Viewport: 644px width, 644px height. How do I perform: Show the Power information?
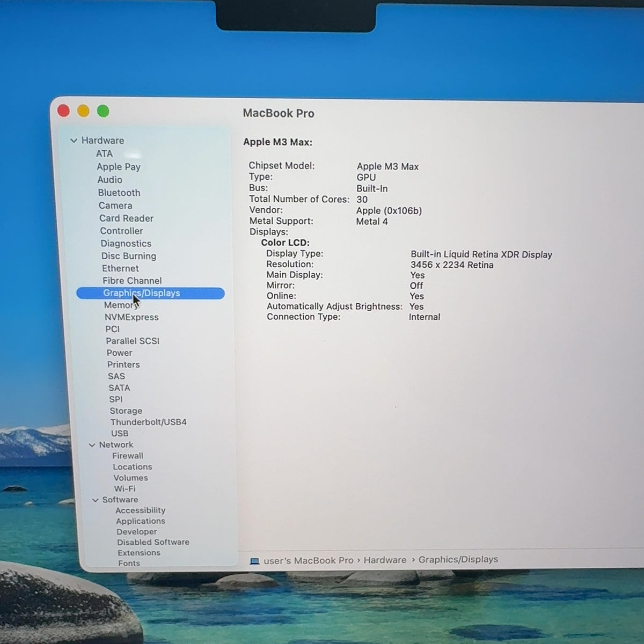coord(119,353)
